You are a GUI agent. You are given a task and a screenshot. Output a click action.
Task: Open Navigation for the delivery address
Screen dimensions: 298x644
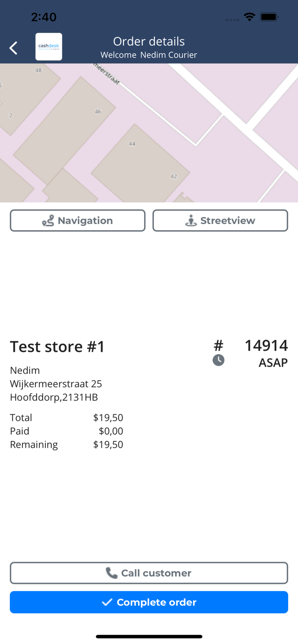point(77,220)
